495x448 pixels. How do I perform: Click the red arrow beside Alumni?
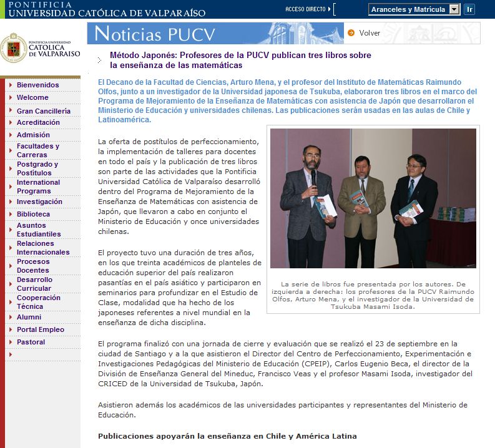click(x=11, y=317)
